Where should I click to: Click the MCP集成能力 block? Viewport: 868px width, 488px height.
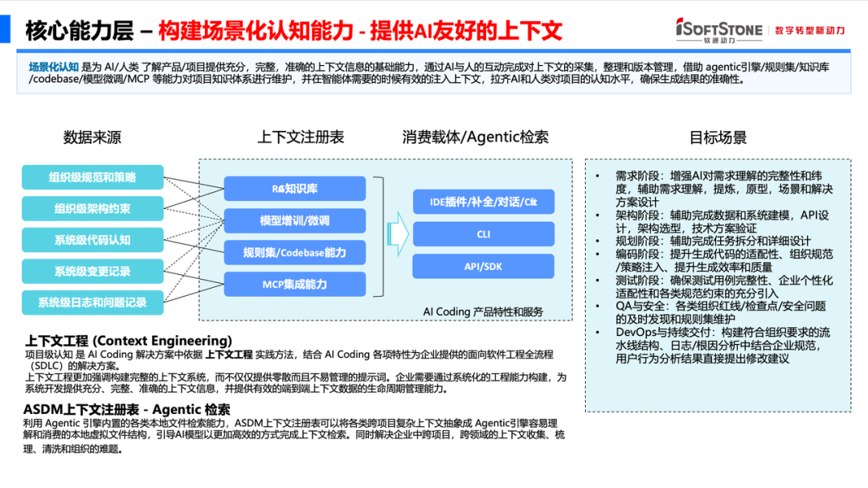(296, 283)
